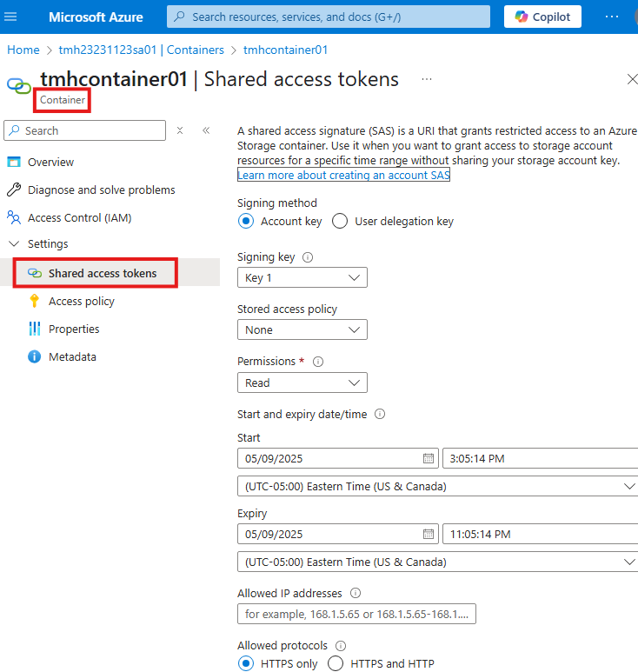Focus the Search resources, services, and docs field
Screen dimensions: 638x672
click(x=329, y=17)
